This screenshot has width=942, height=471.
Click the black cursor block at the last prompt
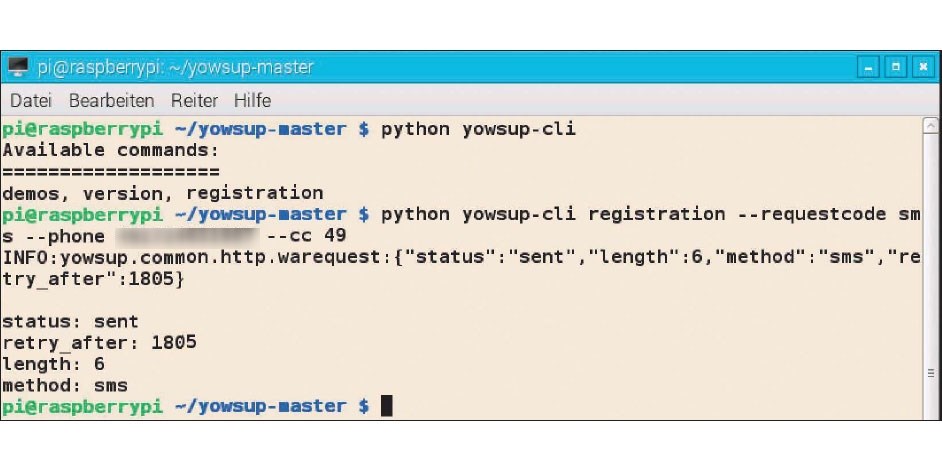coord(386,406)
